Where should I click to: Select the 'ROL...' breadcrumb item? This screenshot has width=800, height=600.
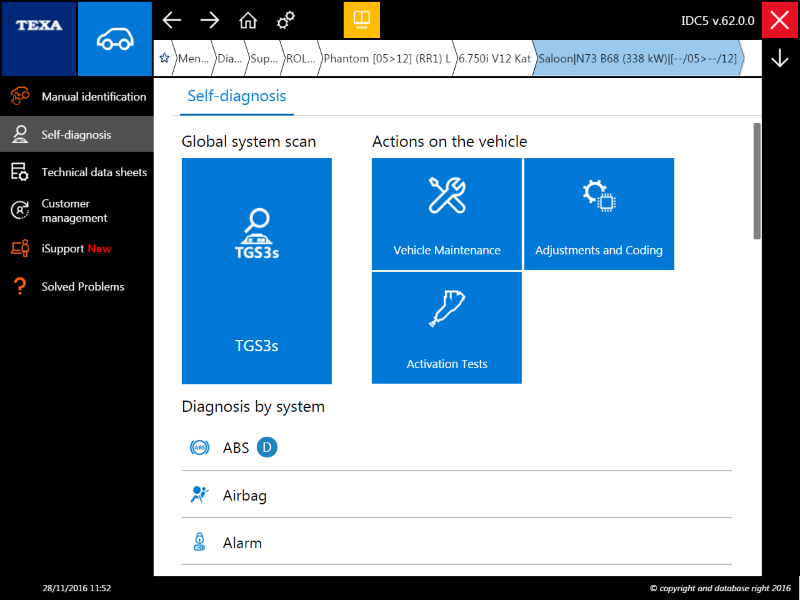point(301,58)
